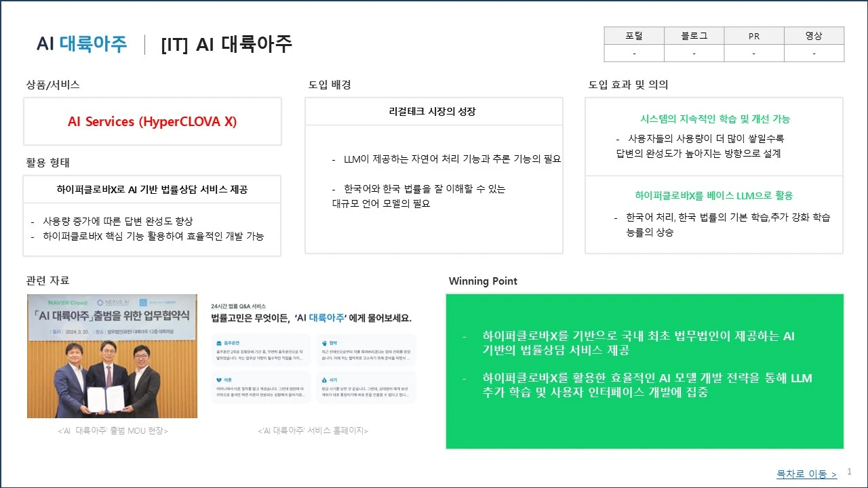Image resolution: width=868 pixels, height=488 pixels.
Task: Click the '24시간 법률 Q&A 서비스' label
Action: tap(239, 306)
